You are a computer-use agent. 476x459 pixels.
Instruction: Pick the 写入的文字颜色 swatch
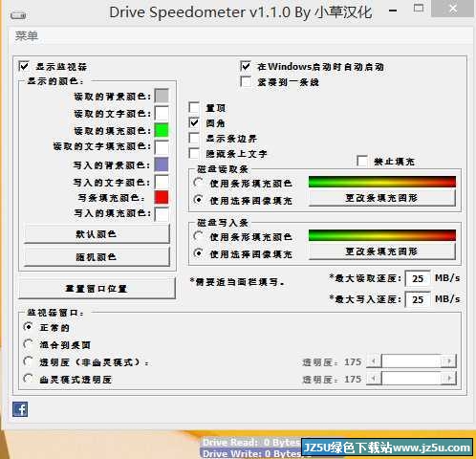point(162,182)
